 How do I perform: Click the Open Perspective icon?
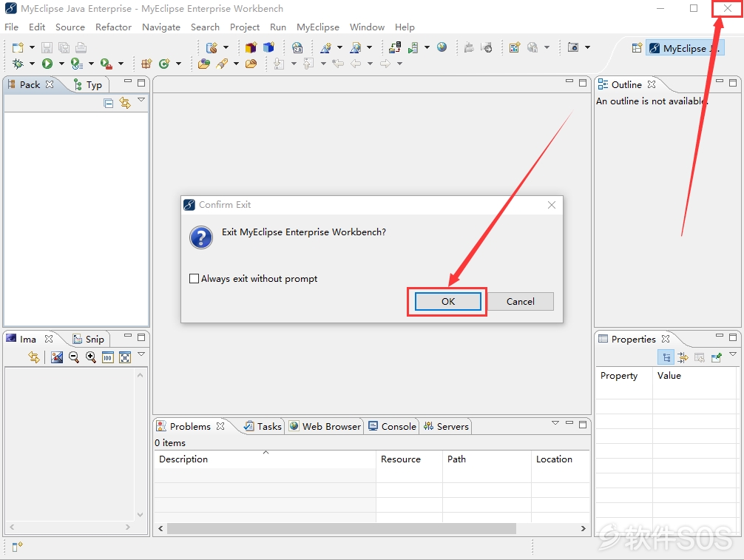pos(637,48)
